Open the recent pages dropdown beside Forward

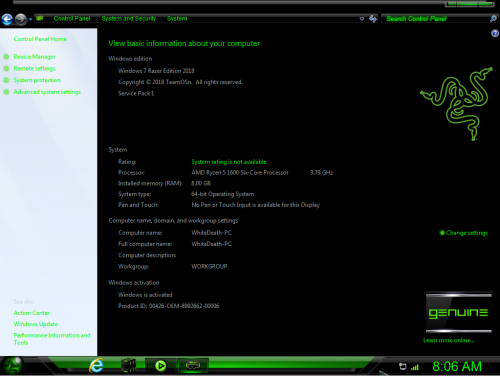pyautogui.click(x=30, y=19)
